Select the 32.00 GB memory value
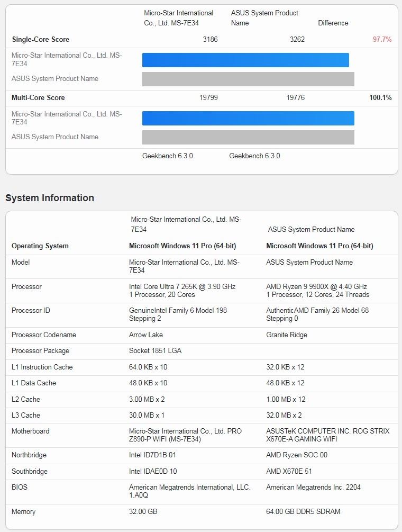 (143, 512)
